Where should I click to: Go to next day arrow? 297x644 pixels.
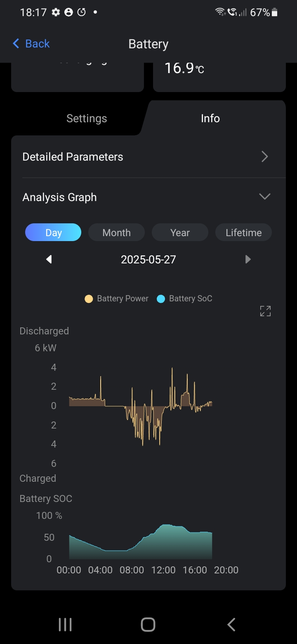point(248,259)
